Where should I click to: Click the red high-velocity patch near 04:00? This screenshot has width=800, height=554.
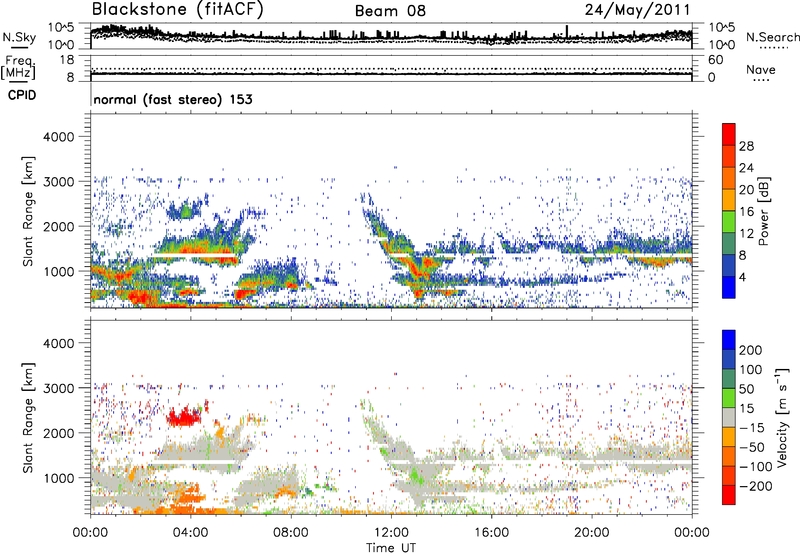184,417
